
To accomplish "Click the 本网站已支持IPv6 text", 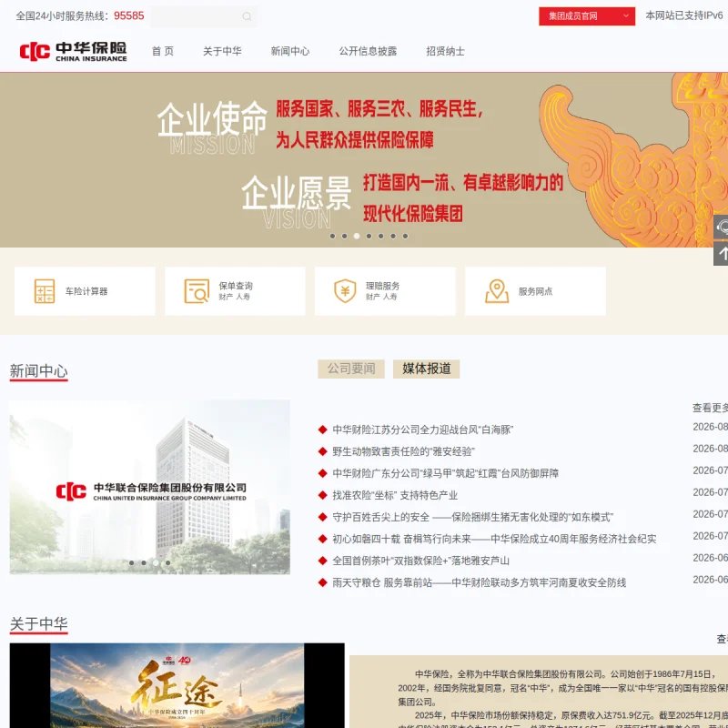I will [x=684, y=15].
